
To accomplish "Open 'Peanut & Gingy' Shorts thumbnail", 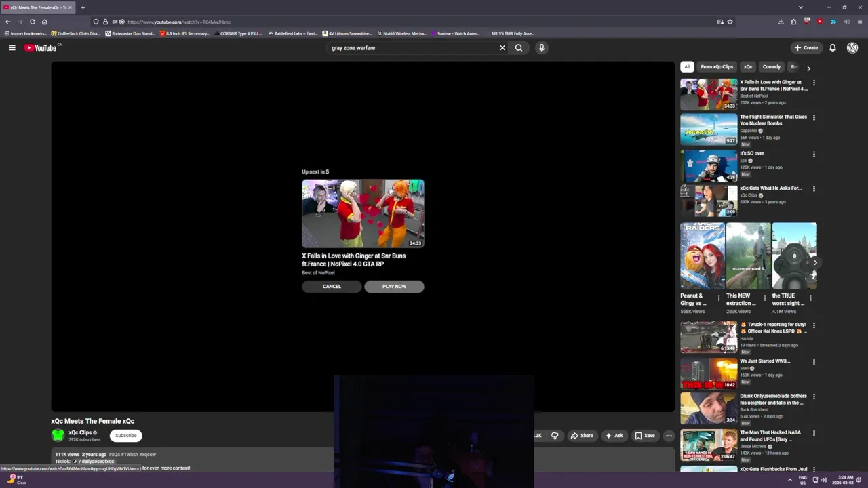I will [x=703, y=256].
